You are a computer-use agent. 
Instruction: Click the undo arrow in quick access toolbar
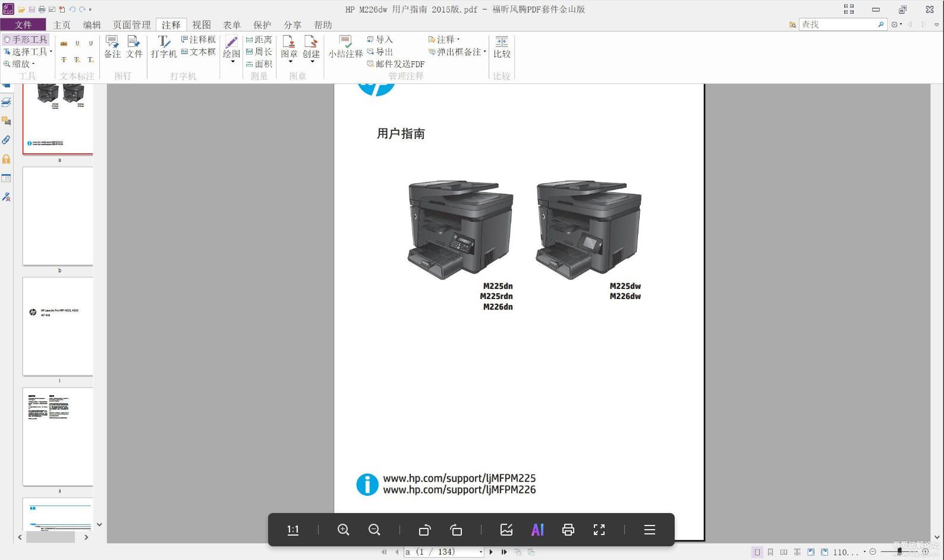72,10
